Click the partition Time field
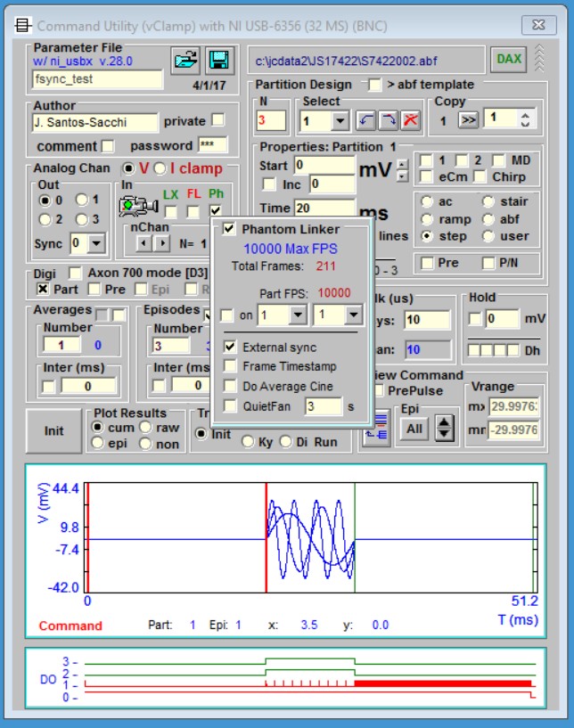 click(325, 207)
